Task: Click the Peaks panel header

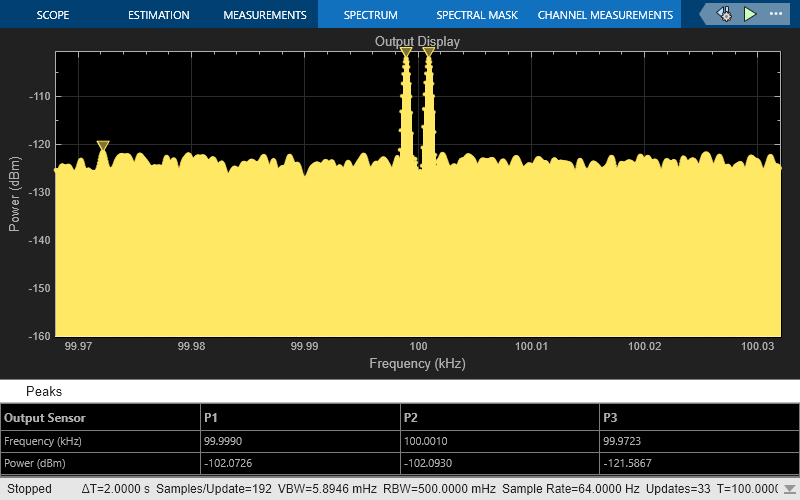Action: pyautogui.click(x=44, y=391)
